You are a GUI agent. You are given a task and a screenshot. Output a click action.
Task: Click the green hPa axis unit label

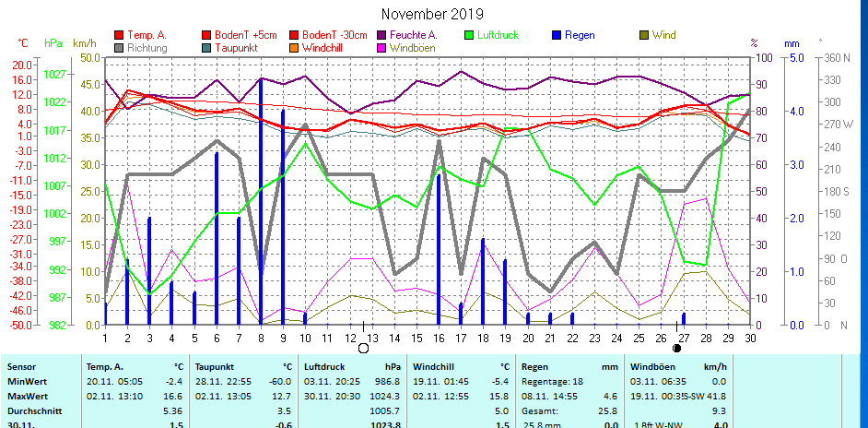pos(53,42)
